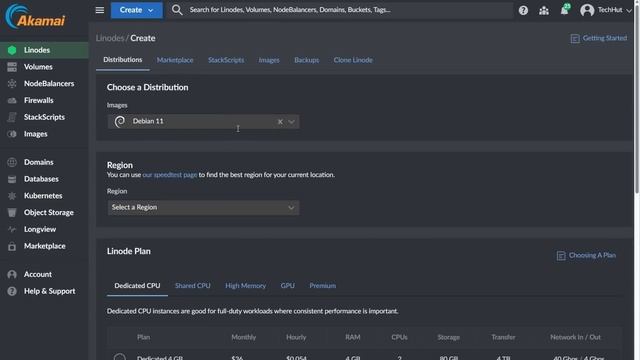
Task: Switch to the Distributions tab
Action: [122, 60]
